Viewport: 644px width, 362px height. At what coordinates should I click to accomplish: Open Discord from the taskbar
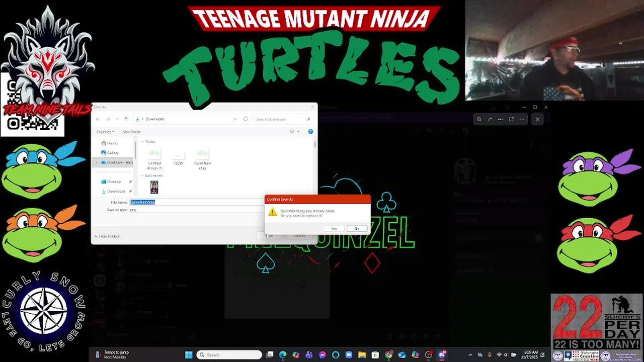point(442,355)
